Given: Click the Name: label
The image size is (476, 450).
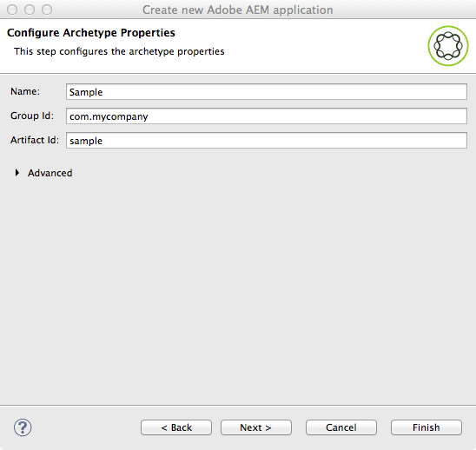Looking at the screenshot, I should click(x=25, y=91).
